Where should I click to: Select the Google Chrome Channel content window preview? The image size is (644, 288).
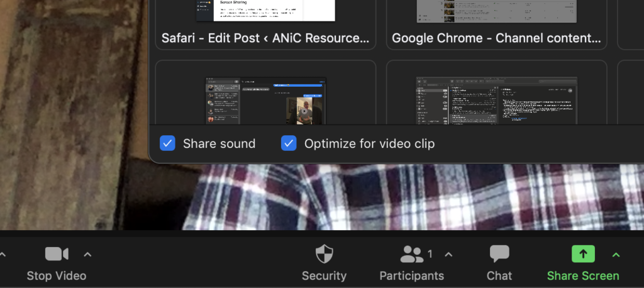[496, 11]
